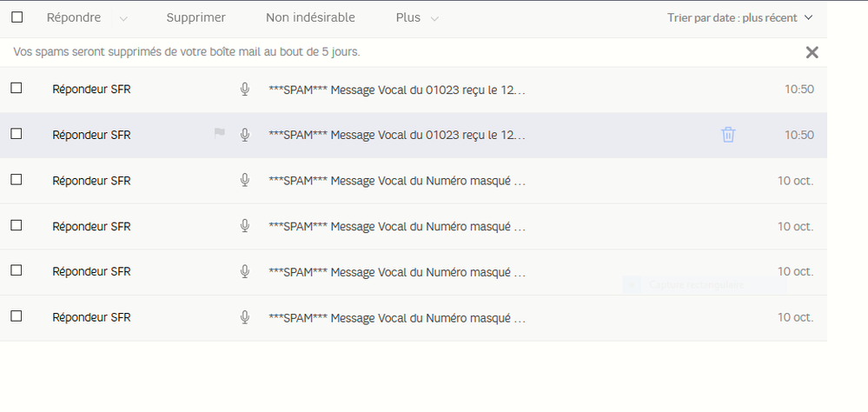This screenshot has width=868, height=412.
Task: Click the microphone icon on the last message
Action: [x=245, y=317]
